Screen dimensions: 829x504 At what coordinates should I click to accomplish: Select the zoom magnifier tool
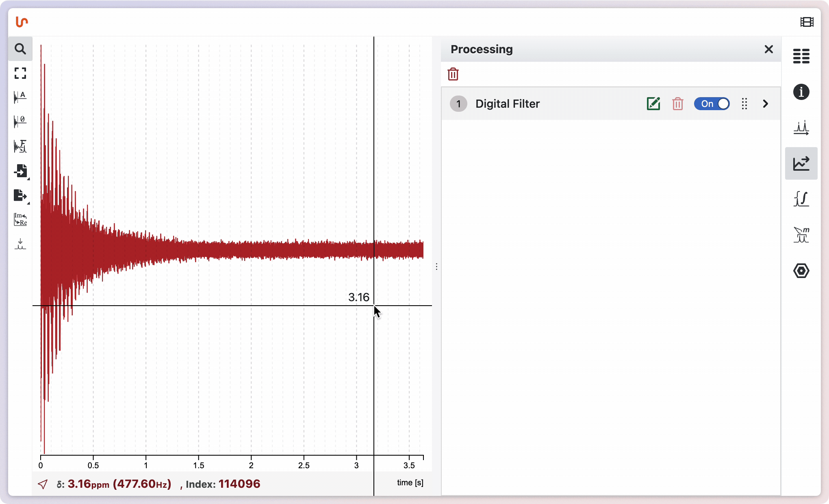point(20,49)
